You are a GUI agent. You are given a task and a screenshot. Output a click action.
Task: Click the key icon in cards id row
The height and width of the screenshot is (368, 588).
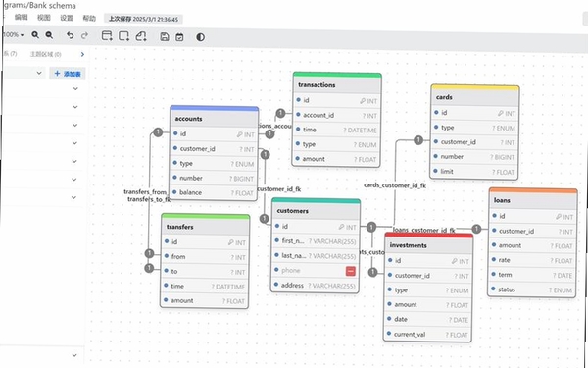pyautogui.click(x=501, y=114)
